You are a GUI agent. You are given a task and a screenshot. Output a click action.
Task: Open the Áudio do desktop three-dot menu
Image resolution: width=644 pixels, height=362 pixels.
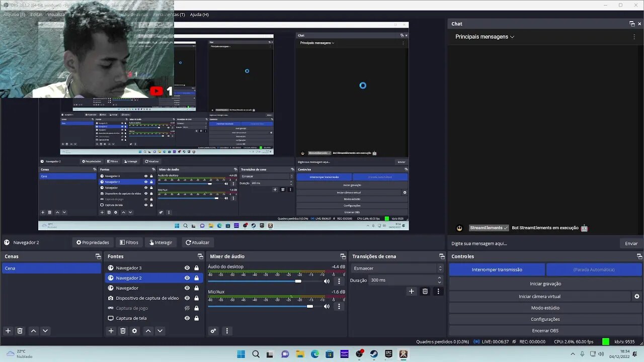[x=339, y=281]
